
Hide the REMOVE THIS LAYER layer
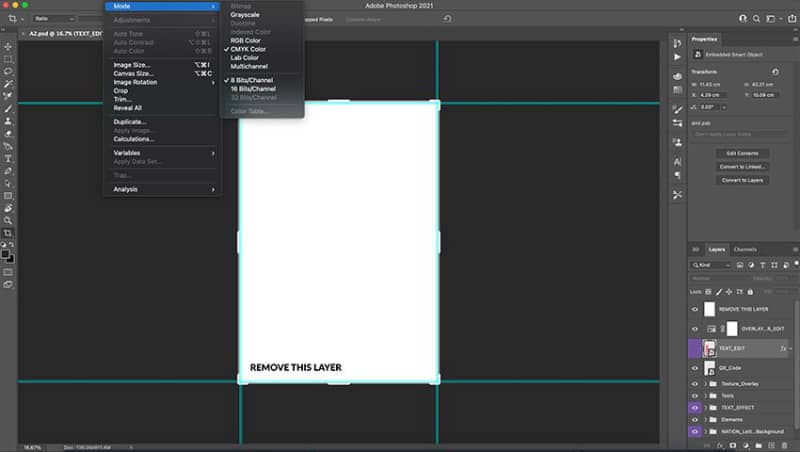695,309
